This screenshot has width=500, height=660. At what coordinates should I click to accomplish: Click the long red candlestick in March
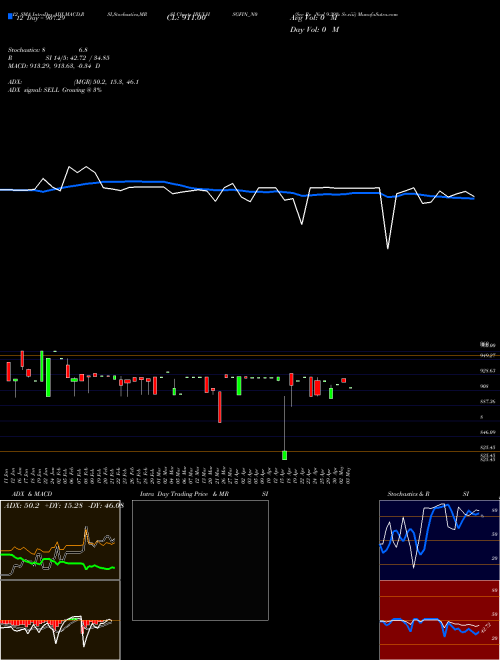click(x=220, y=407)
